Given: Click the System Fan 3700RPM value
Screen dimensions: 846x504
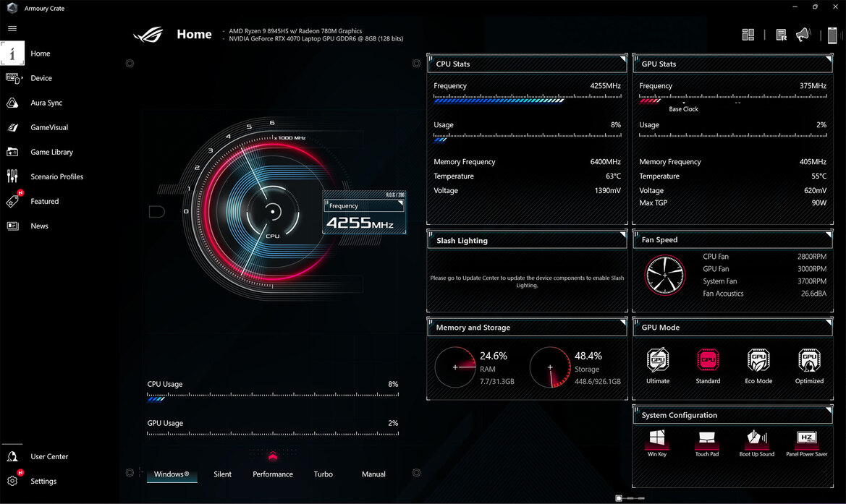Looking at the screenshot, I should click(x=811, y=281).
